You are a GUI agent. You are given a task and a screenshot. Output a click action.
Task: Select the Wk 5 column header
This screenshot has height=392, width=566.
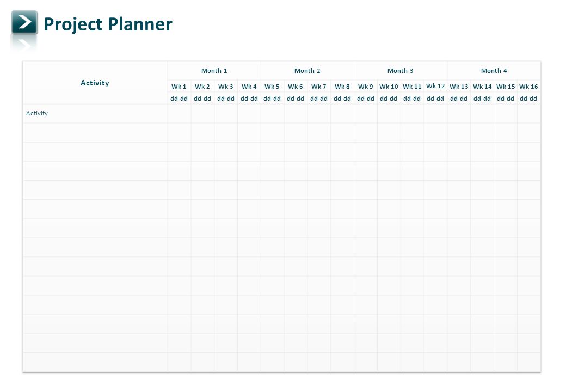point(272,87)
